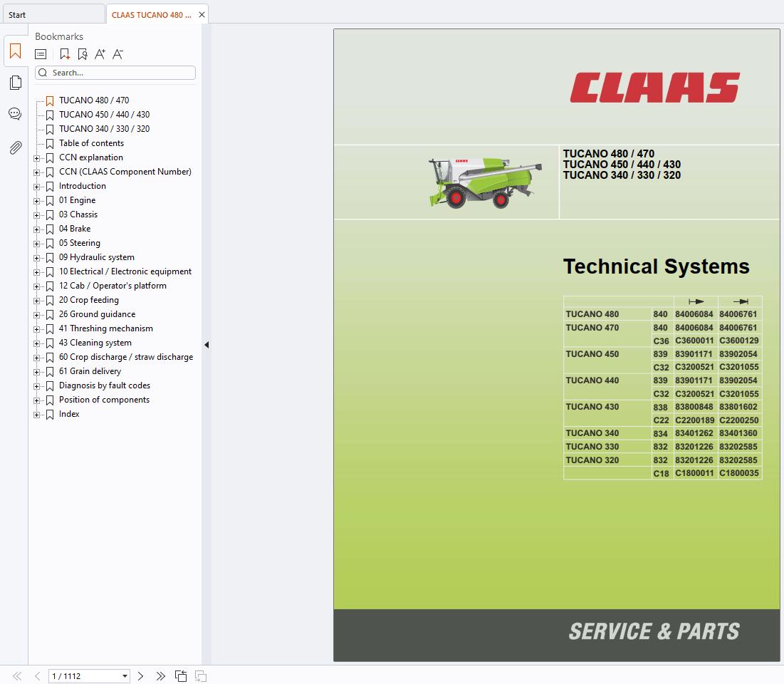The image size is (784, 684).
Task: Open the Attachments paperclip panel icon
Action: click(x=16, y=147)
